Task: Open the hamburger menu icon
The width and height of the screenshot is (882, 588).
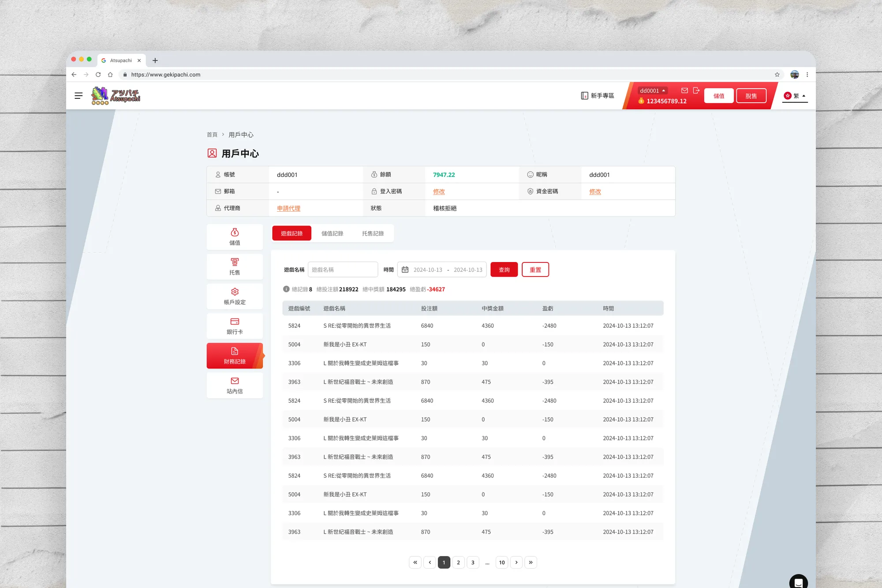Action: click(78, 96)
